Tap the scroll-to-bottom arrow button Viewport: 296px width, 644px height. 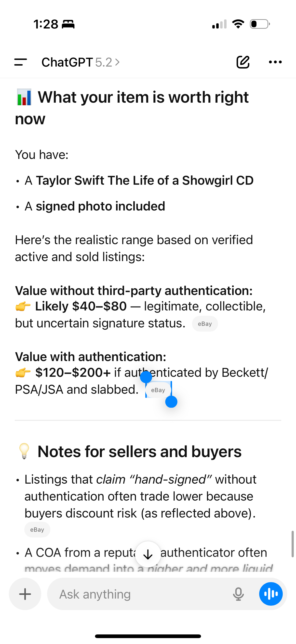(148, 554)
